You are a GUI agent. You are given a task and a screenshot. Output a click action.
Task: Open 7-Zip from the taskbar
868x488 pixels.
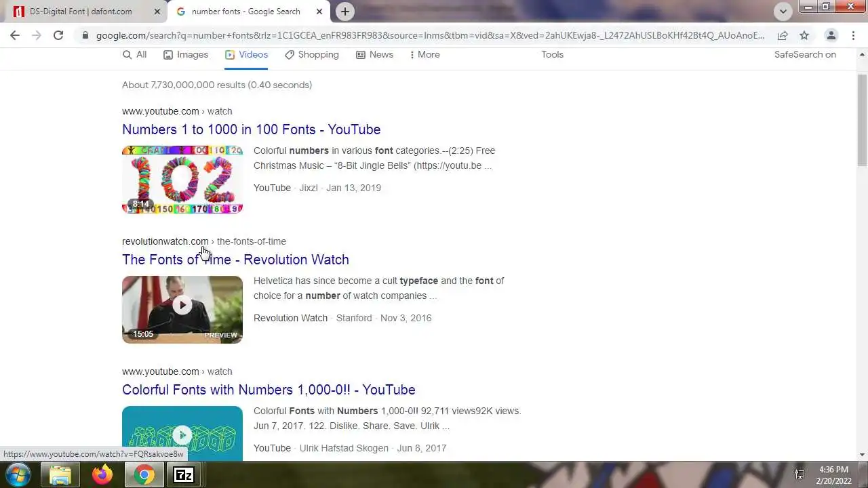point(184,475)
